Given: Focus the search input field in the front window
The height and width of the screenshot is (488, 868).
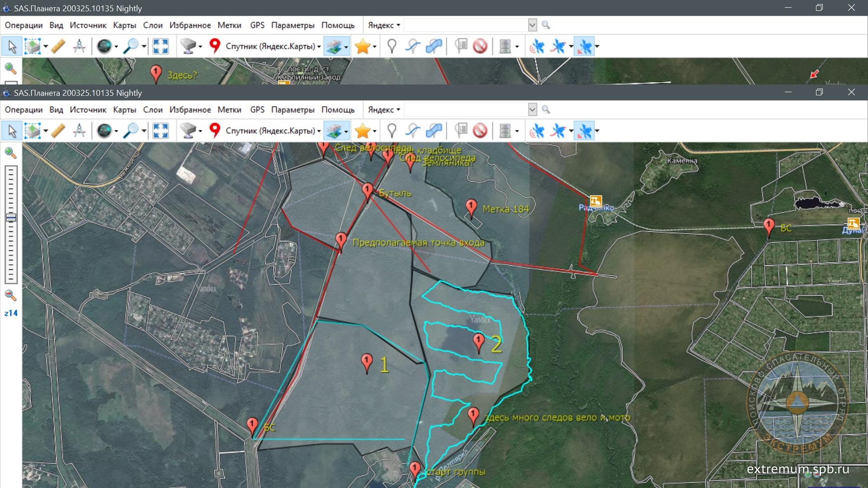Looking at the screenshot, I should (466, 109).
